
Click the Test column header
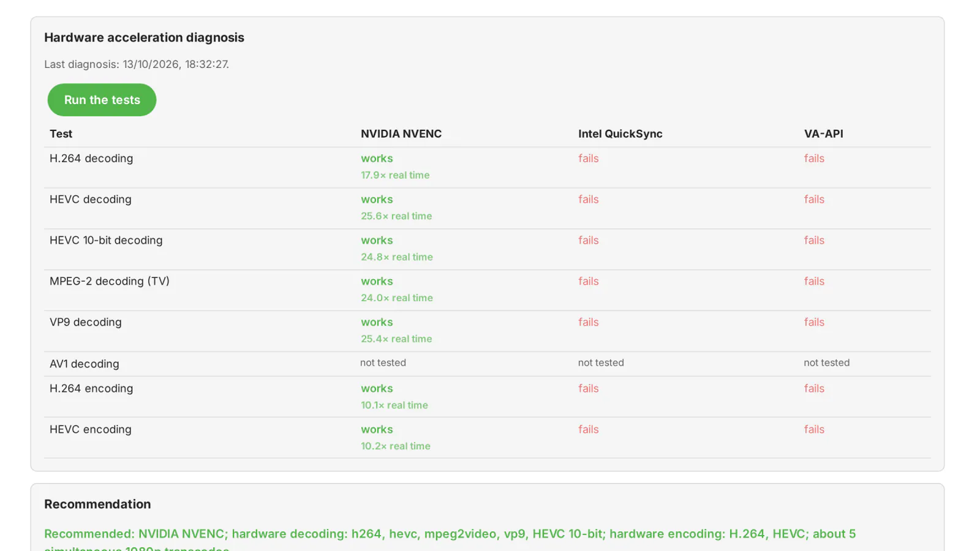[61, 134]
